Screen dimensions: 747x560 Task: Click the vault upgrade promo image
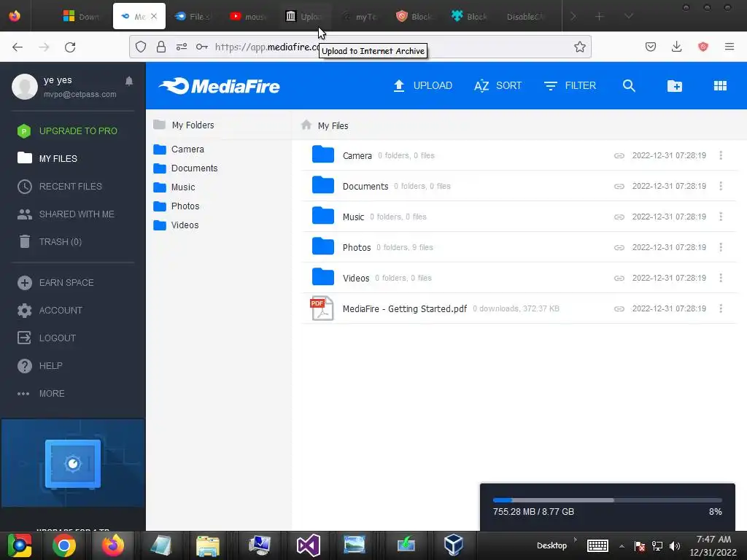click(x=73, y=463)
